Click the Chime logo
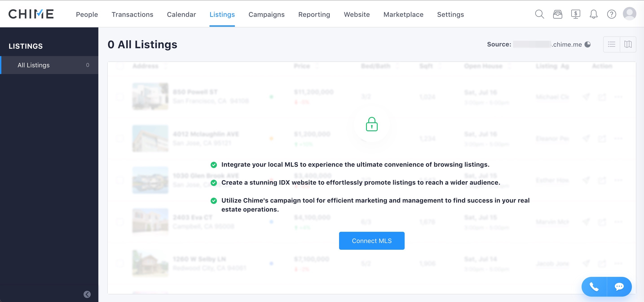The height and width of the screenshot is (302, 644). pos(31,14)
